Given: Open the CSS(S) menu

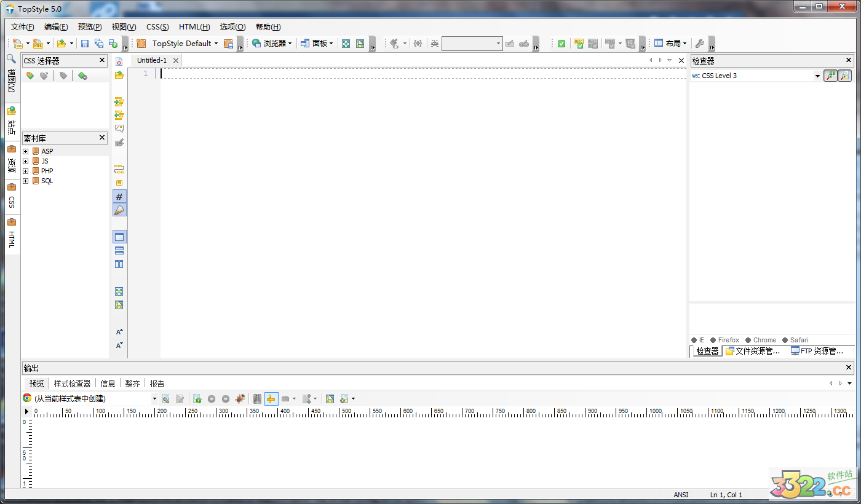Looking at the screenshot, I should click(x=157, y=27).
